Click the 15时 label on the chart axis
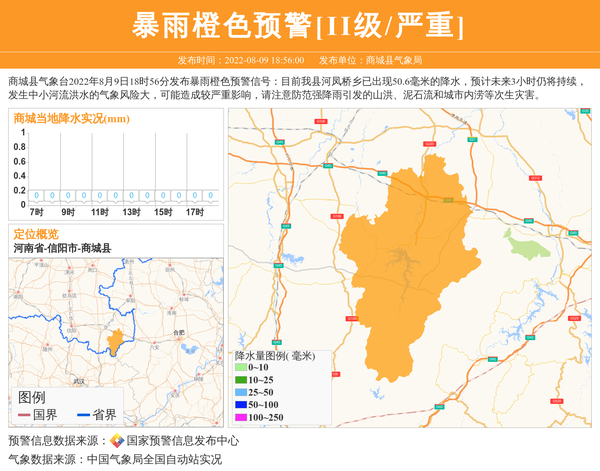This screenshot has height=471, width=600. coord(163,212)
